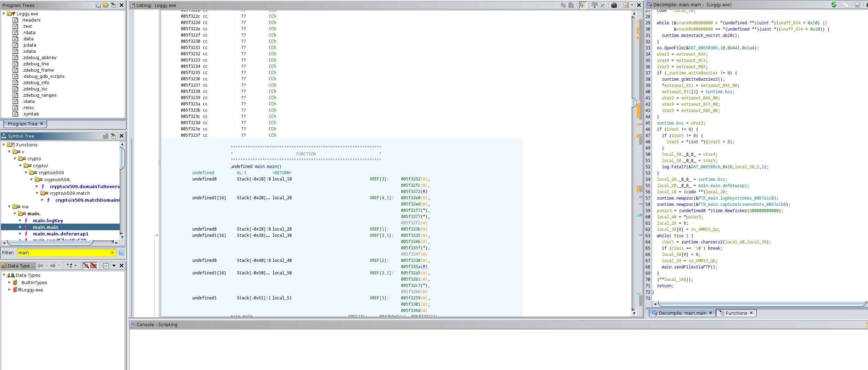The width and height of the screenshot is (868, 370).
Task: Click Listing vertical scrollbar thumb
Action: [634, 103]
